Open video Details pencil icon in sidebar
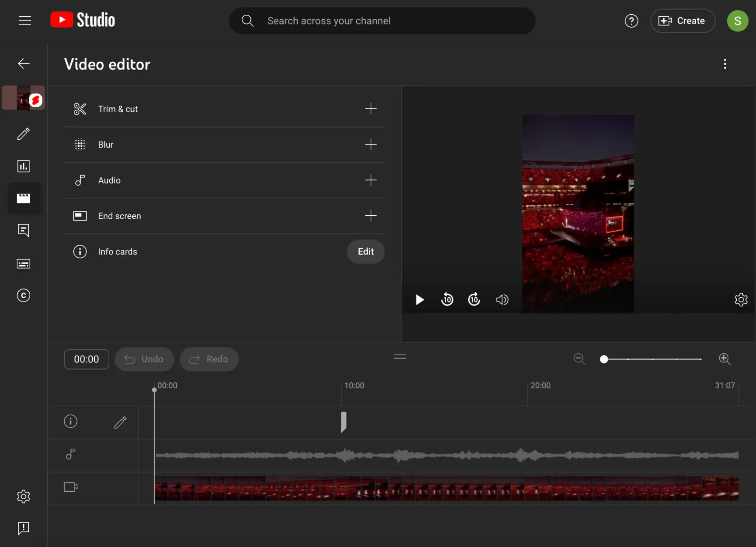Image resolution: width=756 pixels, height=547 pixels. click(x=23, y=134)
